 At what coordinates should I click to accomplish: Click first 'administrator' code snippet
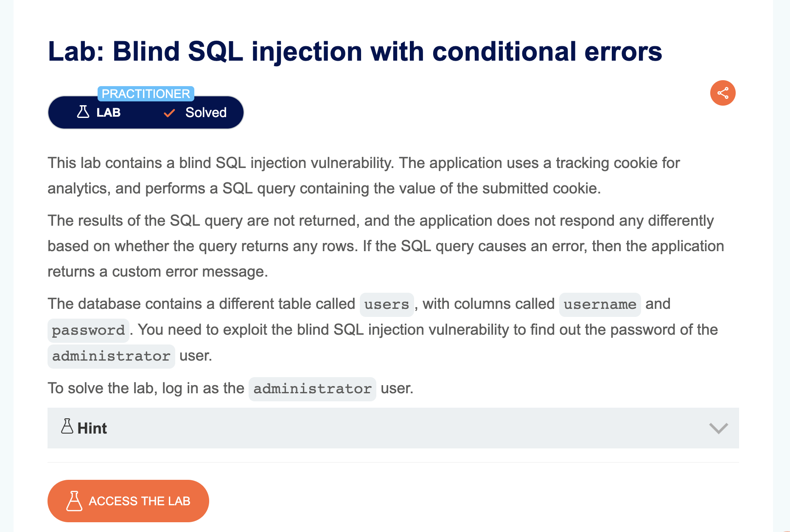click(x=111, y=356)
